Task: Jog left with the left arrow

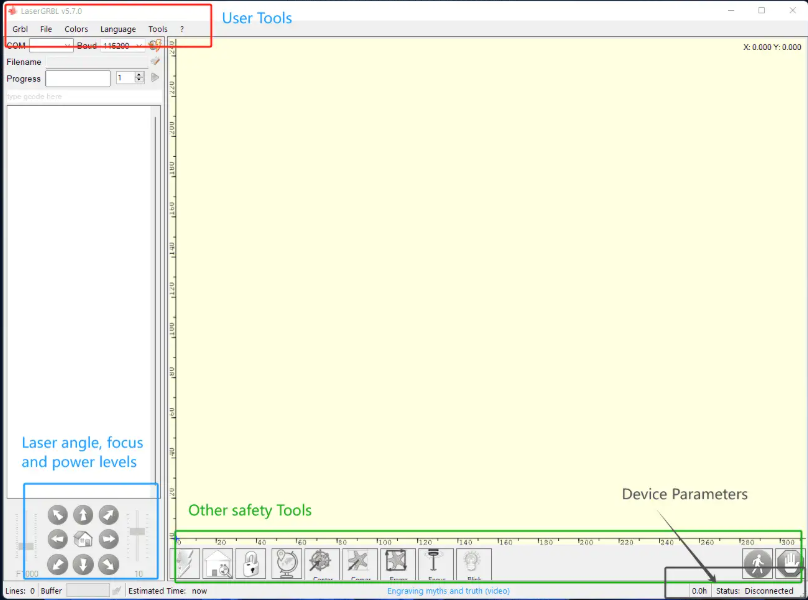Action: [x=58, y=539]
